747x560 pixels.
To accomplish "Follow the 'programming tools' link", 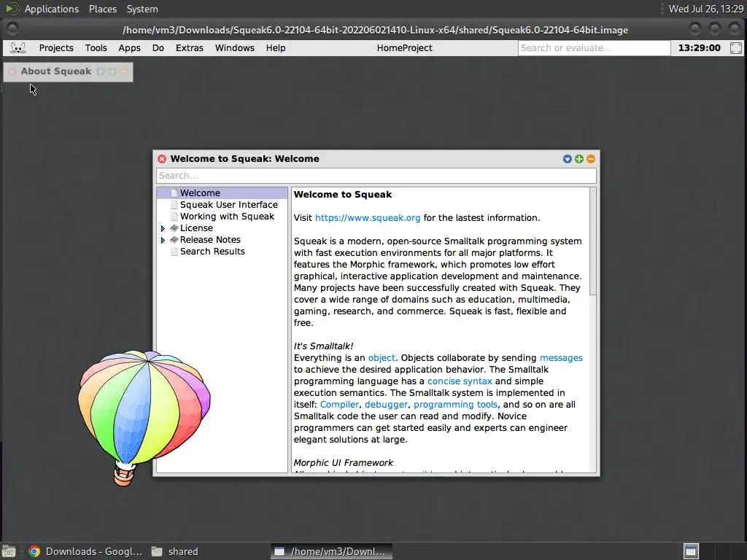I will pos(455,404).
